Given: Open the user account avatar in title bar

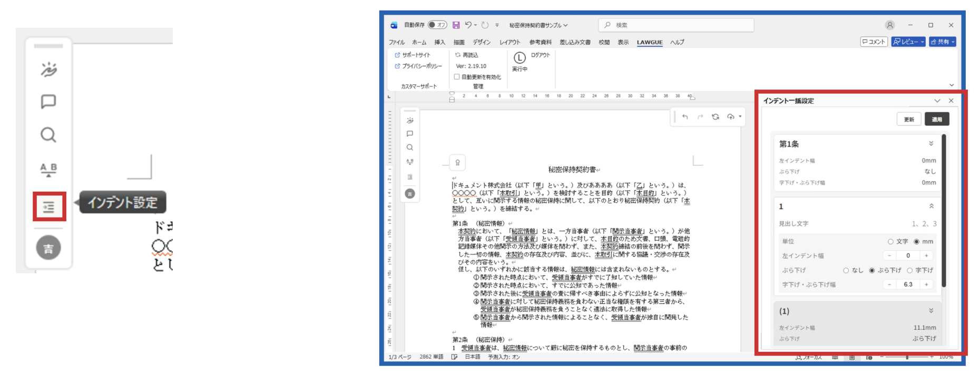Looking at the screenshot, I should coord(890,25).
